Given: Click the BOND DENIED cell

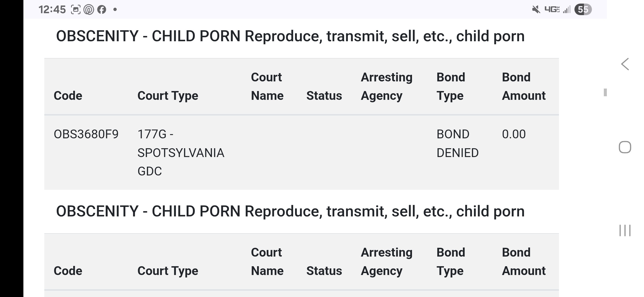Looking at the screenshot, I should pyautogui.click(x=458, y=143).
